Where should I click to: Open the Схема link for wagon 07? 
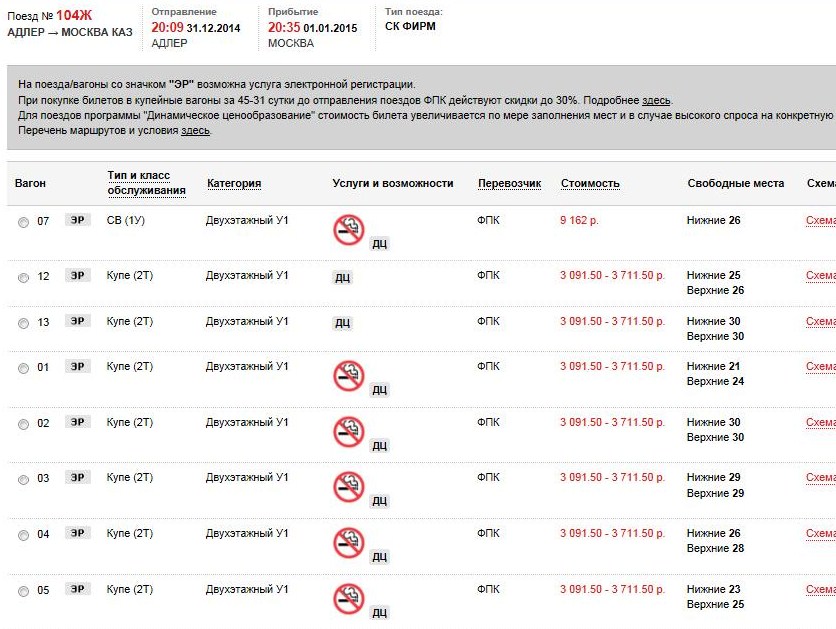pyautogui.click(x=820, y=220)
